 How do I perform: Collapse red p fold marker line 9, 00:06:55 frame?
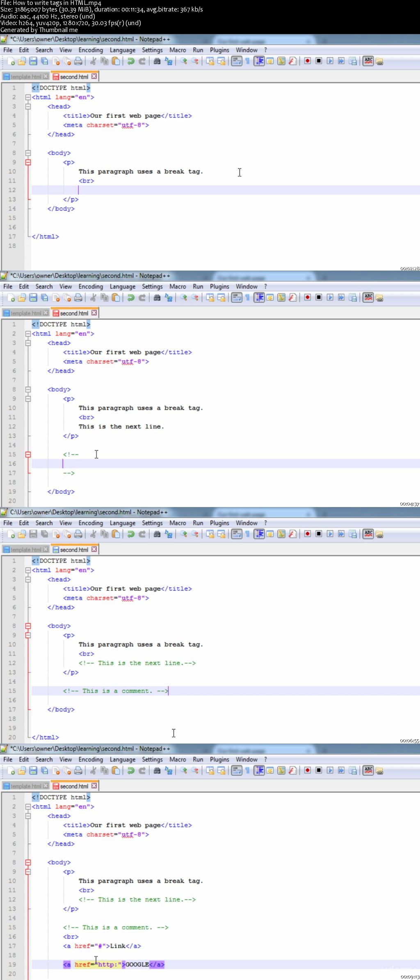click(28, 635)
